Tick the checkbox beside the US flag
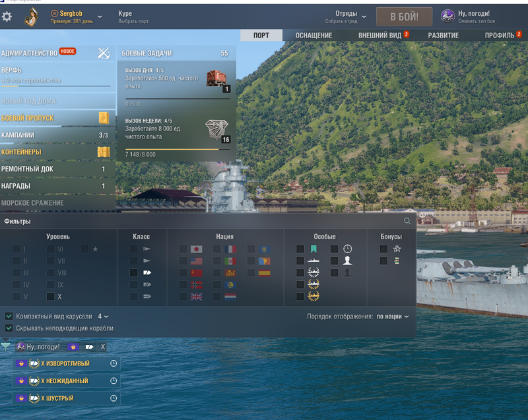 click(x=183, y=261)
